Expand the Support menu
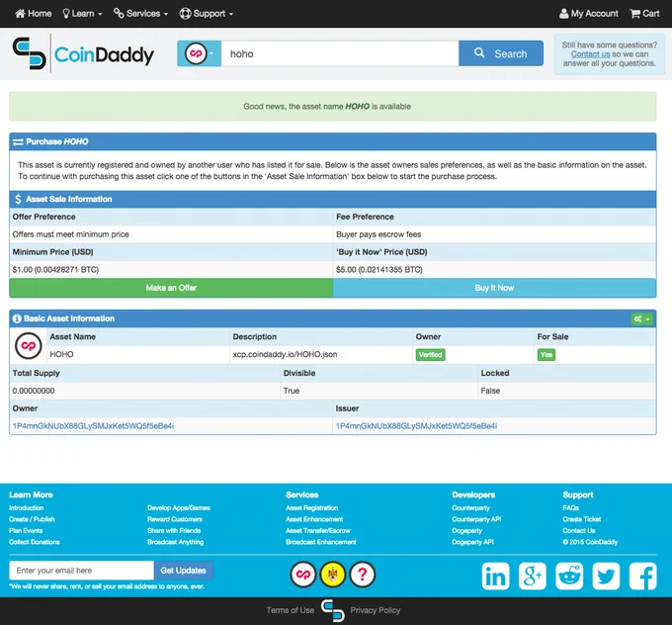 (x=207, y=13)
